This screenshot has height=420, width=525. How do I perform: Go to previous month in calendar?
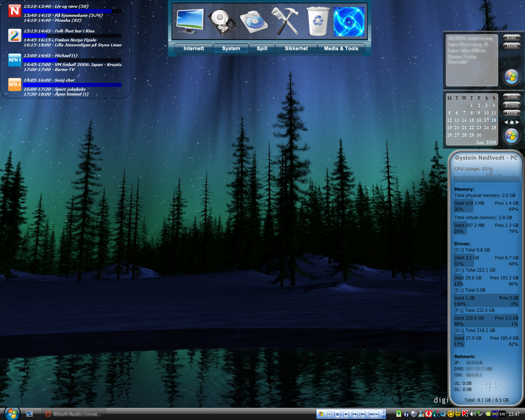point(506,122)
